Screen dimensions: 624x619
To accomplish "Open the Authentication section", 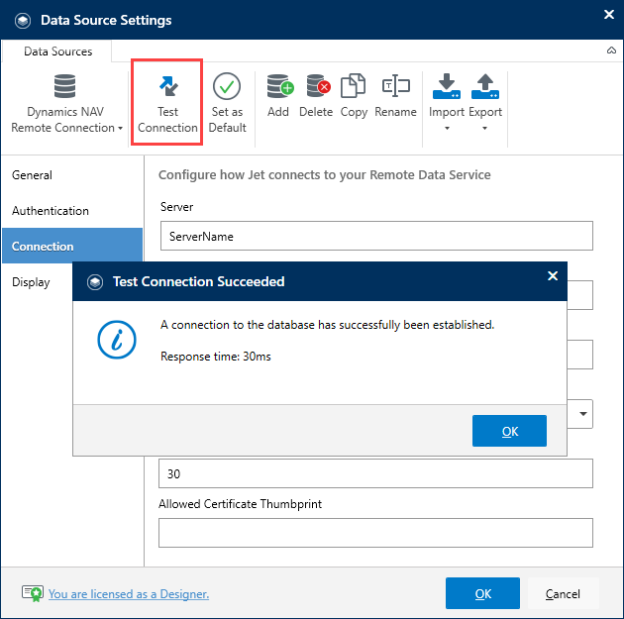I will [51, 211].
